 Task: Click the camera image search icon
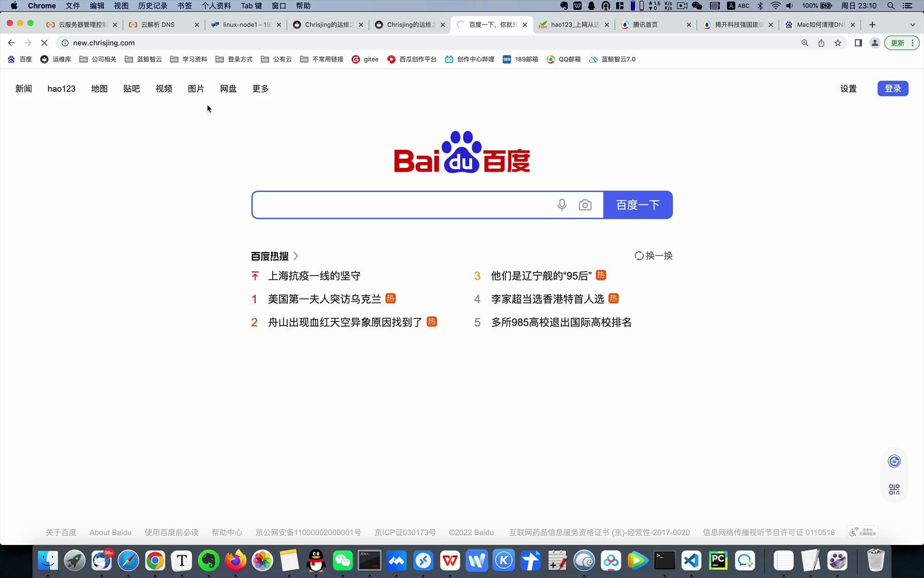(585, 205)
